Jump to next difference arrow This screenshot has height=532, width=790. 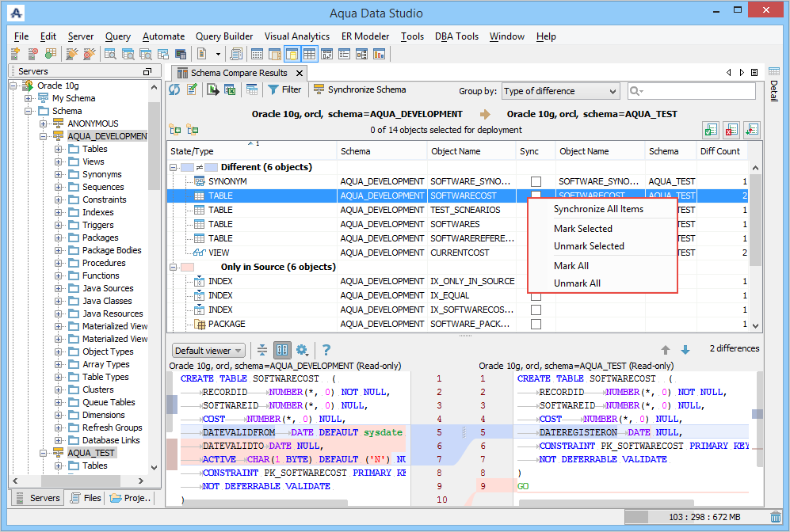pos(685,350)
